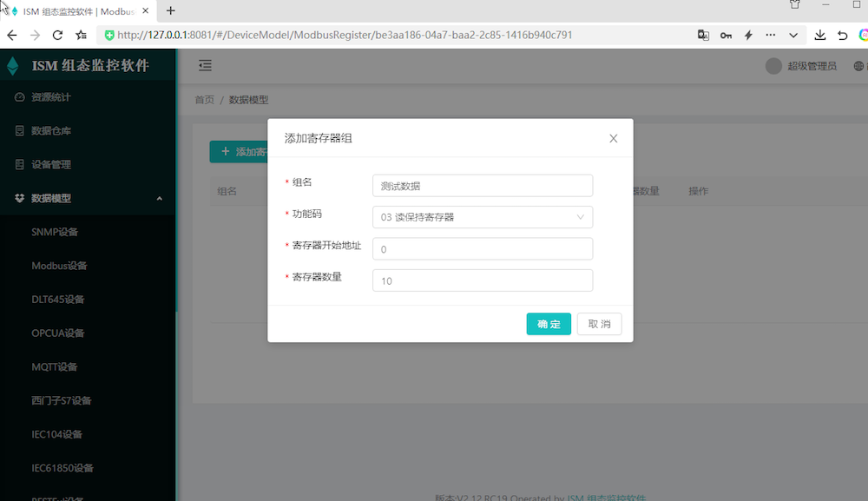Open the 功能码 dropdown selector
868x501 pixels.
[x=482, y=217]
